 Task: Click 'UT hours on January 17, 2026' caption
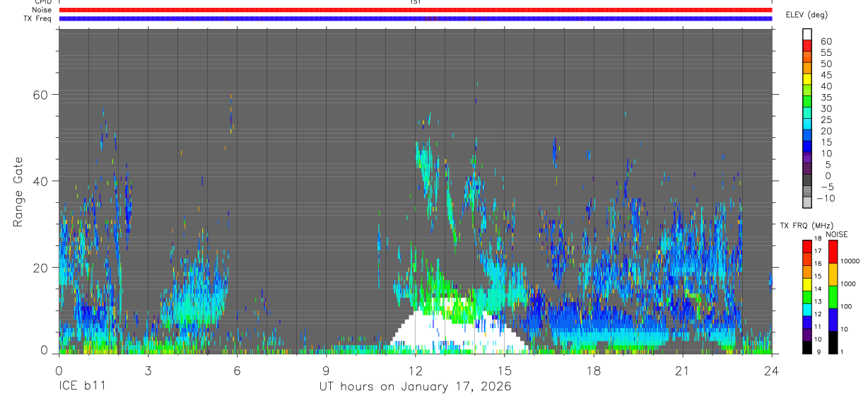point(415,387)
